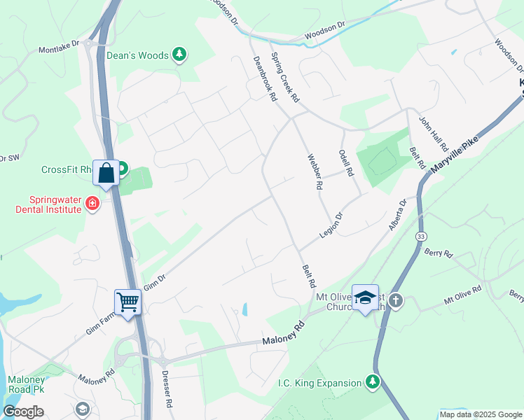Select the I.C. King Expansion tree pin
This screenshot has height=420, width=524.
coord(372,382)
